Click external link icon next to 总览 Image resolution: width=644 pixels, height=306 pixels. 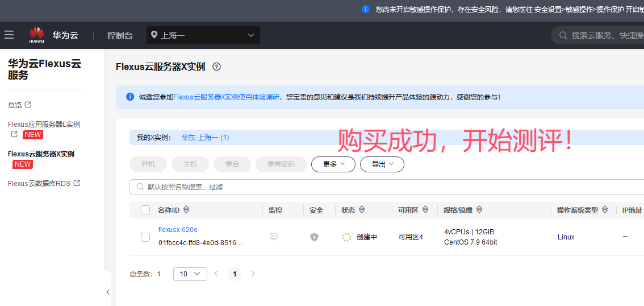point(28,105)
